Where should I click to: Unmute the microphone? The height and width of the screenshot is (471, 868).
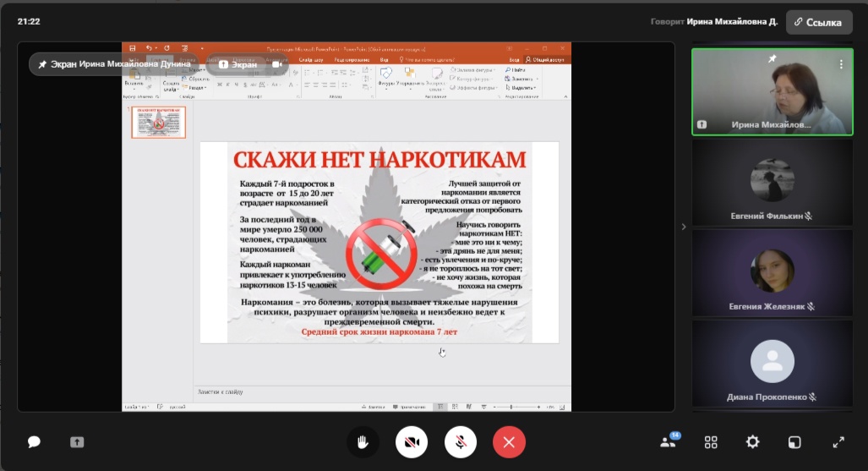point(460,442)
